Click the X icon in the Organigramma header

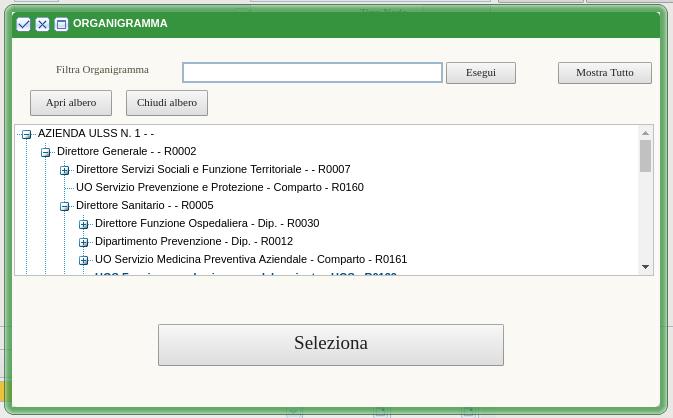coord(42,24)
